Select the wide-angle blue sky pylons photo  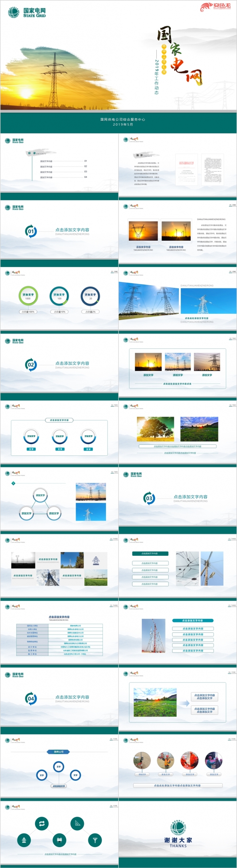[x=149, y=300]
